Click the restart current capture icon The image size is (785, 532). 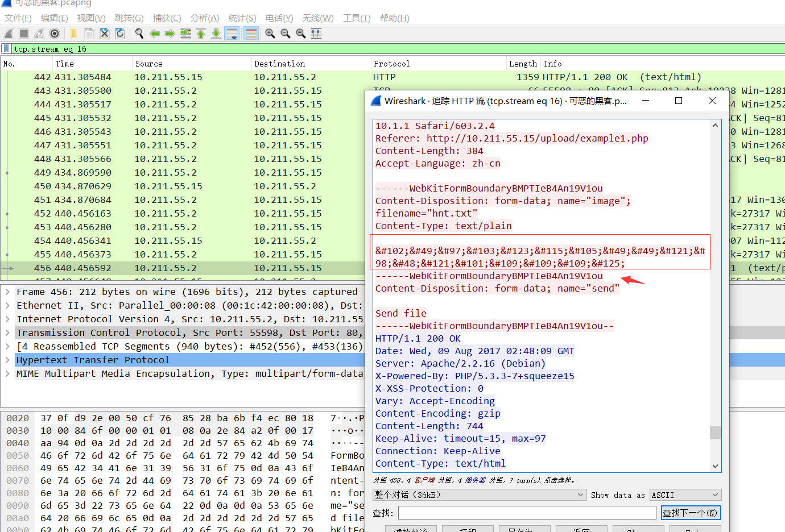pyautogui.click(x=39, y=34)
